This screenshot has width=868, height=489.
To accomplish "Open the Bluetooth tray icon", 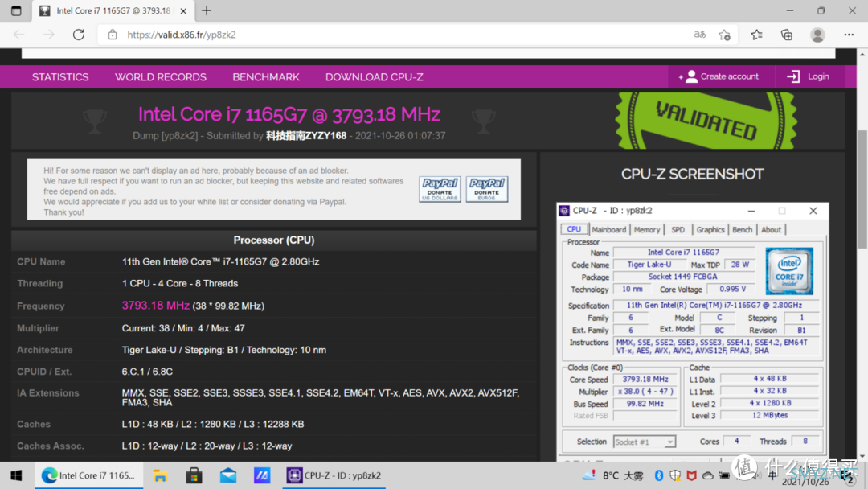I will pos(659,475).
